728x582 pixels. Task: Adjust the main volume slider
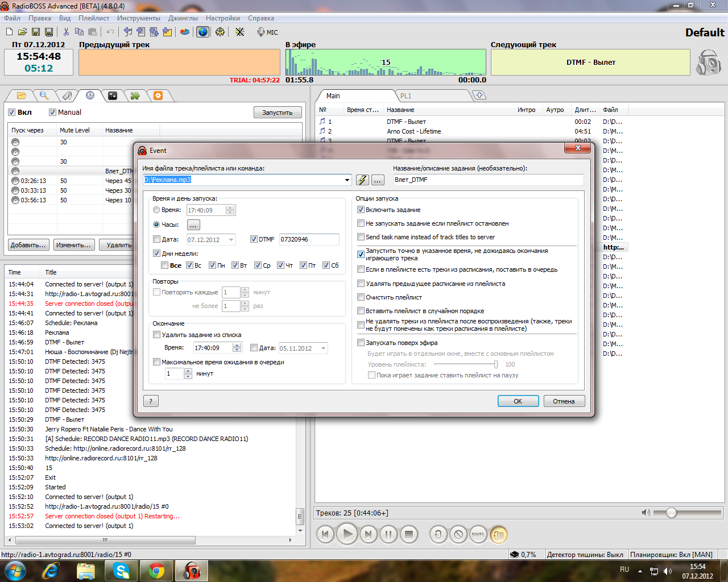tap(671, 513)
